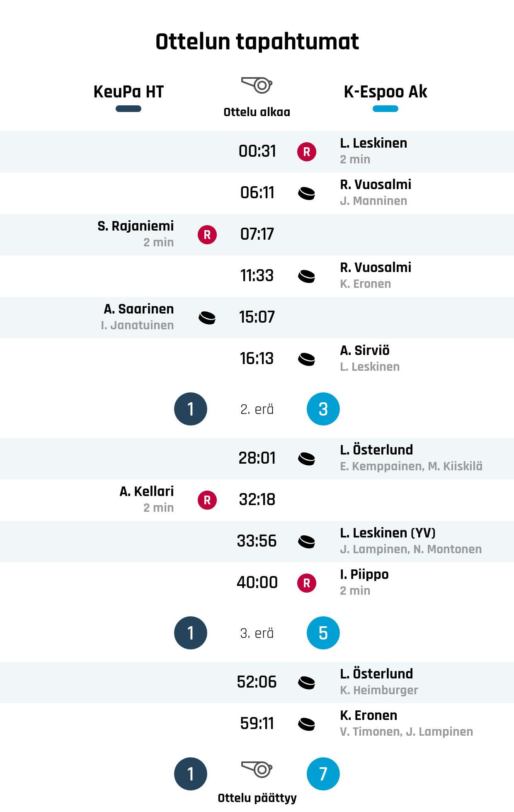Click the puck icon at 28:01
Screen dimensions: 514x812
point(307,459)
